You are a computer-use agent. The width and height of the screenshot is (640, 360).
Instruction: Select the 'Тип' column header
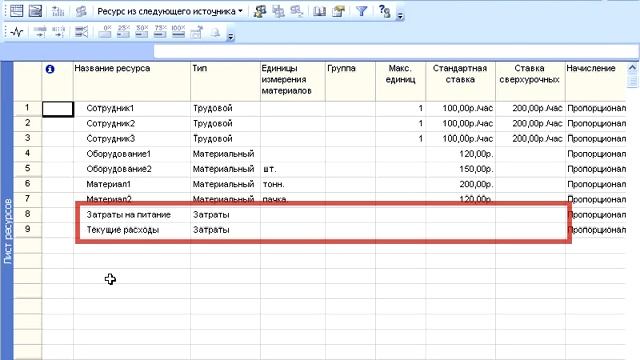[x=225, y=81]
